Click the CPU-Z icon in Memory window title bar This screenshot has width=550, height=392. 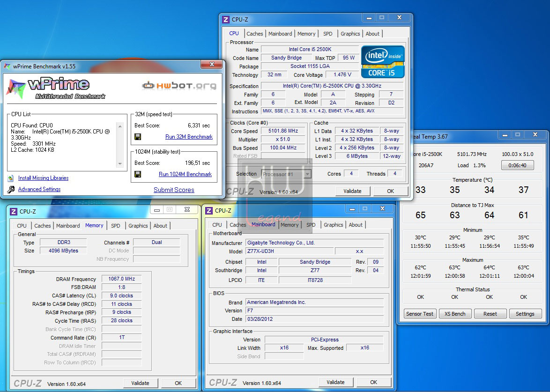click(14, 211)
